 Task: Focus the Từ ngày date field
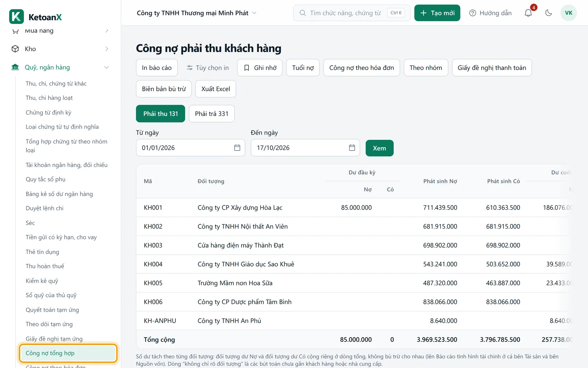pos(190,148)
